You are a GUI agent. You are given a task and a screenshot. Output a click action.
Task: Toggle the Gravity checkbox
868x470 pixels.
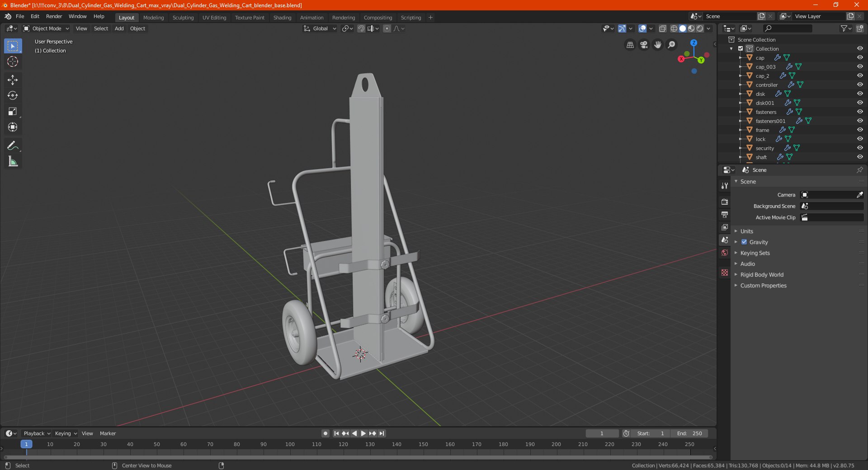pos(744,242)
